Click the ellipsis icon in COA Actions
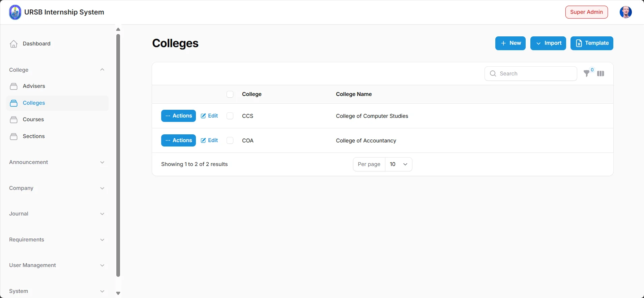 [x=168, y=140]
